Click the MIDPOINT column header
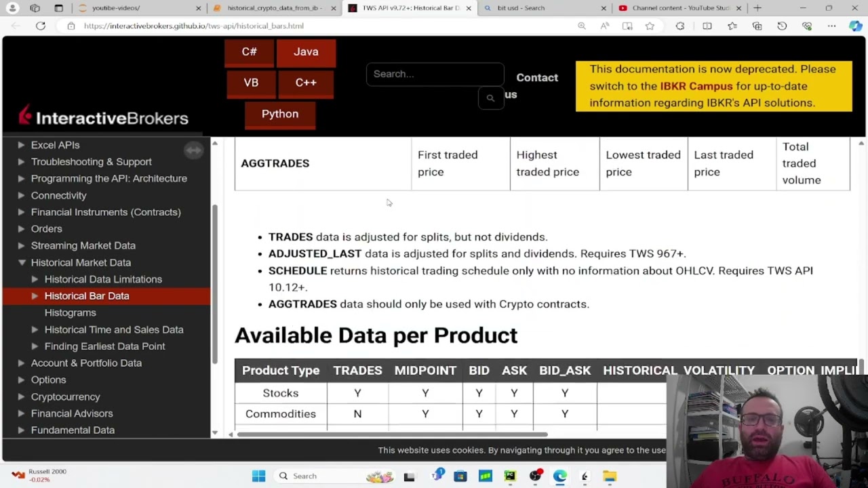This screenshot has width=868, height=488. pyautogui.click(x=425, y=371)
